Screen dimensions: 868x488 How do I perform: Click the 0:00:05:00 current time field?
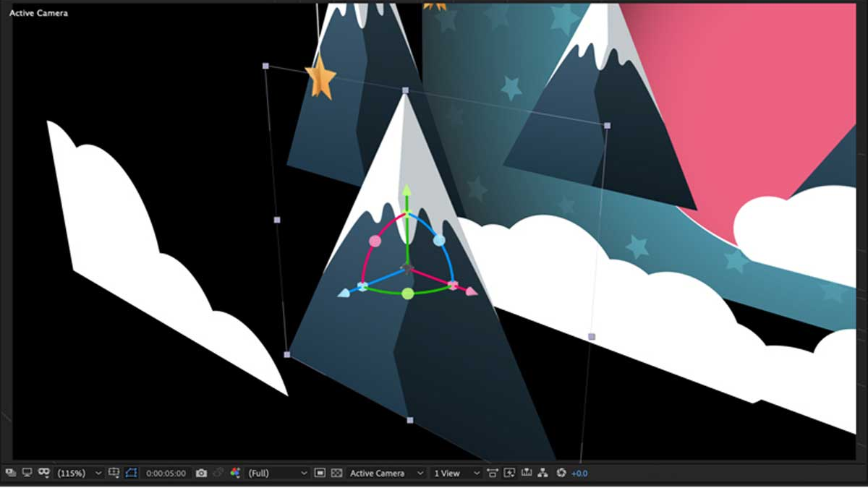166,473
